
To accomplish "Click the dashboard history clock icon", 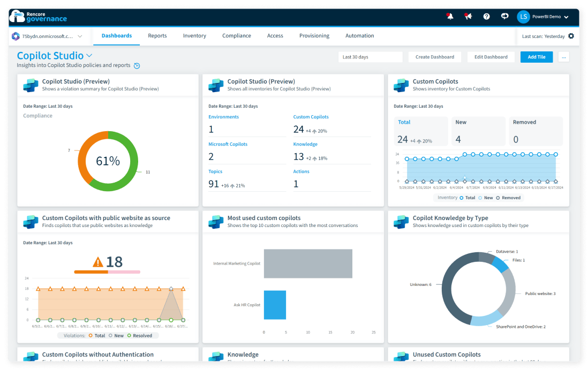I will coord(137,66).
